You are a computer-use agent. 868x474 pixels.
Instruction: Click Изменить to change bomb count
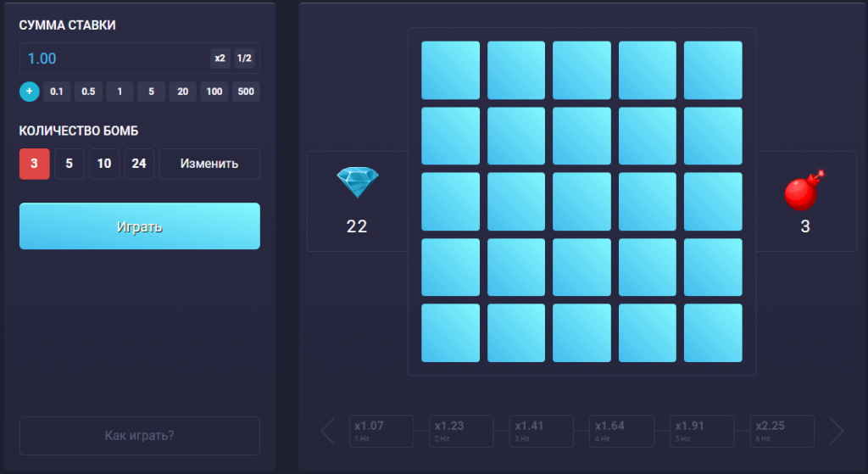[x=209, y=164]
